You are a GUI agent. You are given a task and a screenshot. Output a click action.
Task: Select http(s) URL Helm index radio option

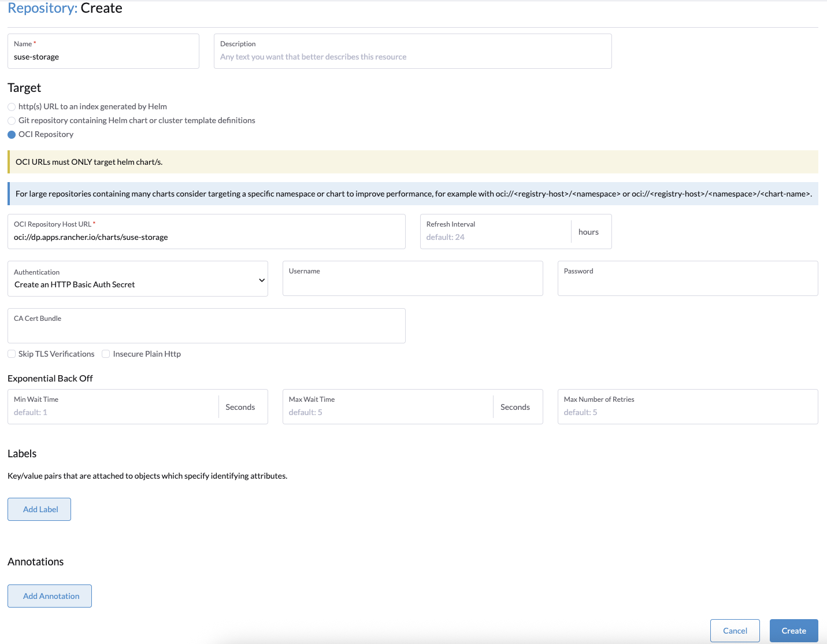[12, 107]
